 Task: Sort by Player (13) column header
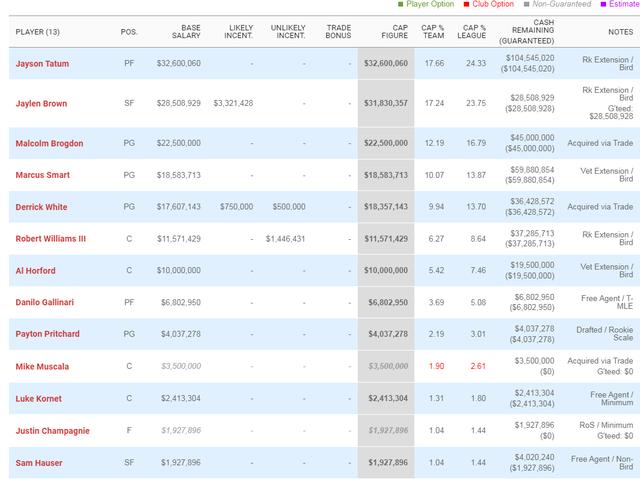pyautogui.click(x=38, y=32)
